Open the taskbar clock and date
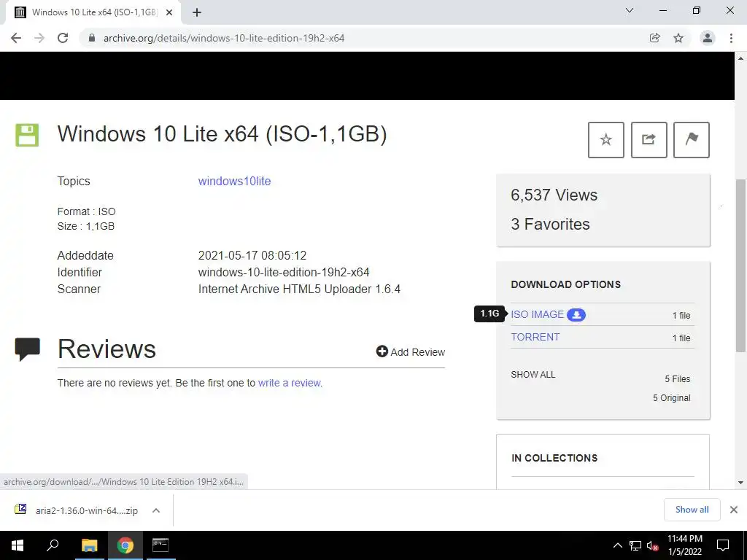 pos(684,545)
